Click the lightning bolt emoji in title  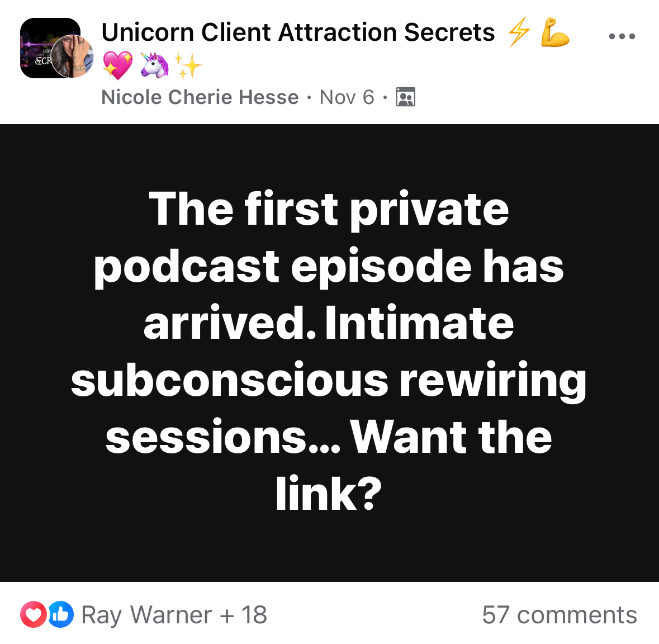point(519,32)
